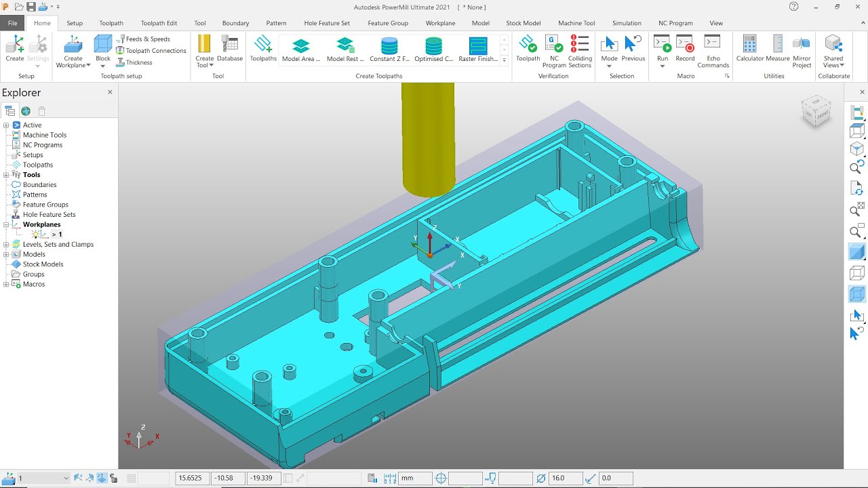868x488 pixels.
Task: Expand the Tools tree node
Action: click(x=6, y=175)
